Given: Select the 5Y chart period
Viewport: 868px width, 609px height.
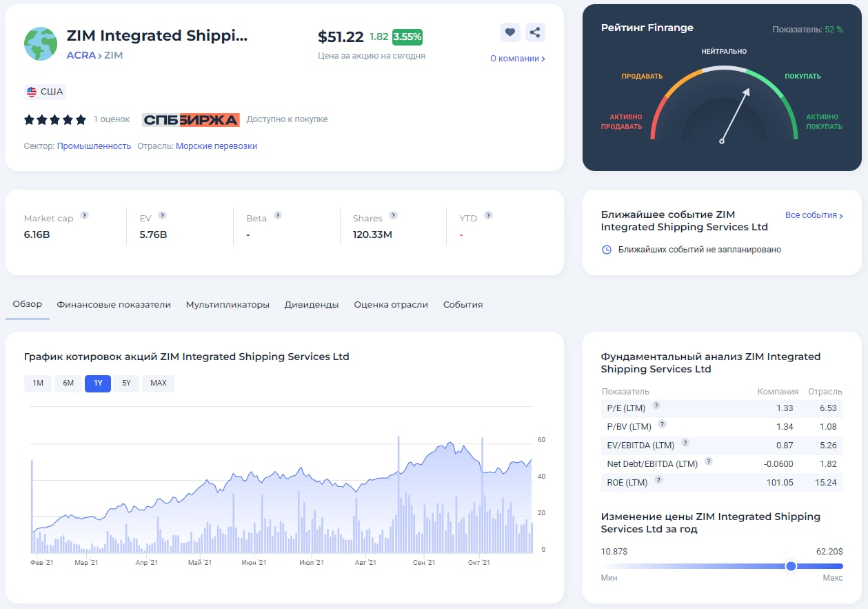Looking at the screenshot, I should click(126, 383).
